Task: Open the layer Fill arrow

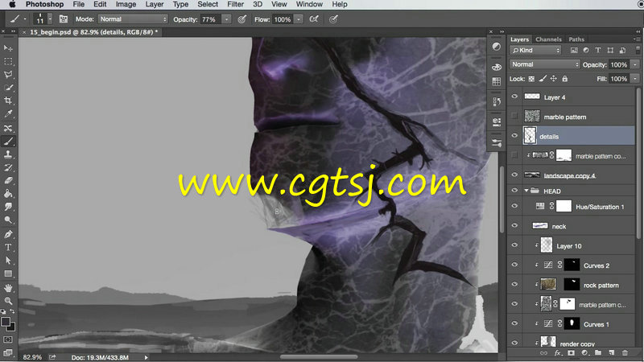Action: pyautogui.click(x=635, y=78)
